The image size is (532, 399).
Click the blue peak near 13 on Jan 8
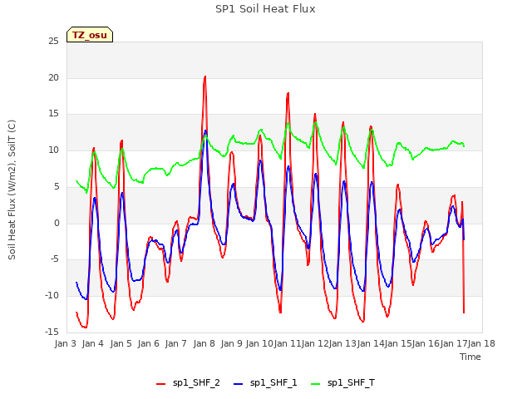(205, 131)
